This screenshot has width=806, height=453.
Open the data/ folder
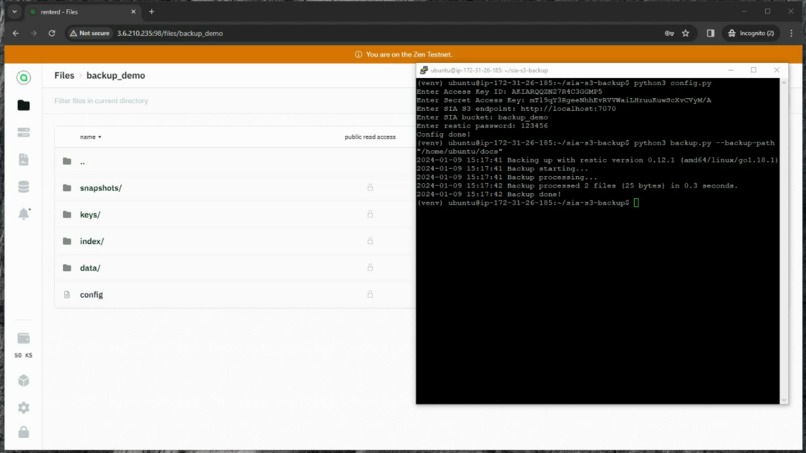(90, 268)
